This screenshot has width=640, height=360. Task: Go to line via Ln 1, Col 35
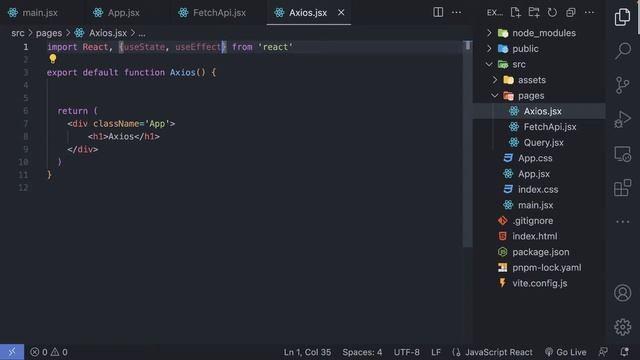(307, 352)
